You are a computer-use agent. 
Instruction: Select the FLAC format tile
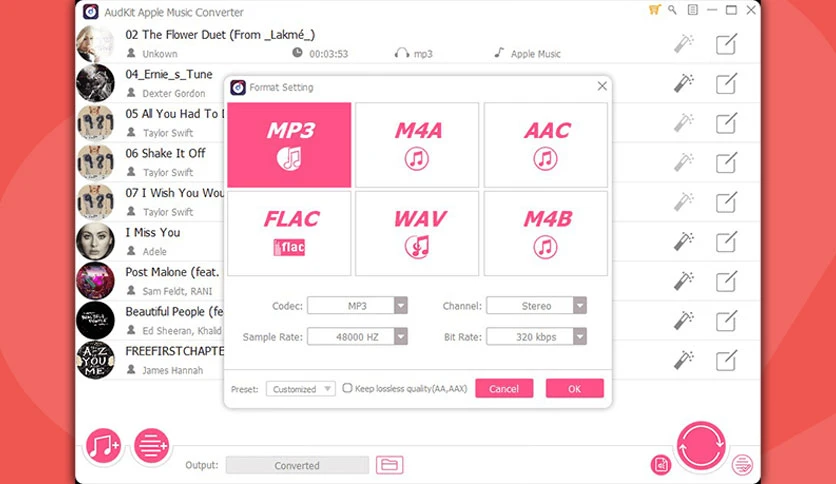[x=290, y=233]
